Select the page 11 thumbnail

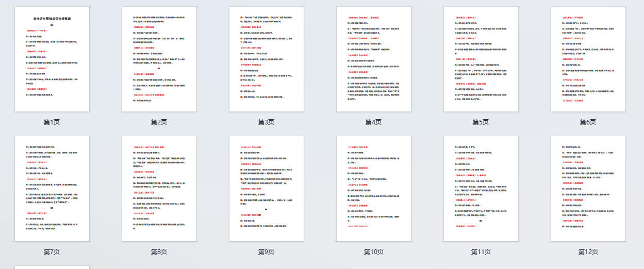click(x=481, y=188)
